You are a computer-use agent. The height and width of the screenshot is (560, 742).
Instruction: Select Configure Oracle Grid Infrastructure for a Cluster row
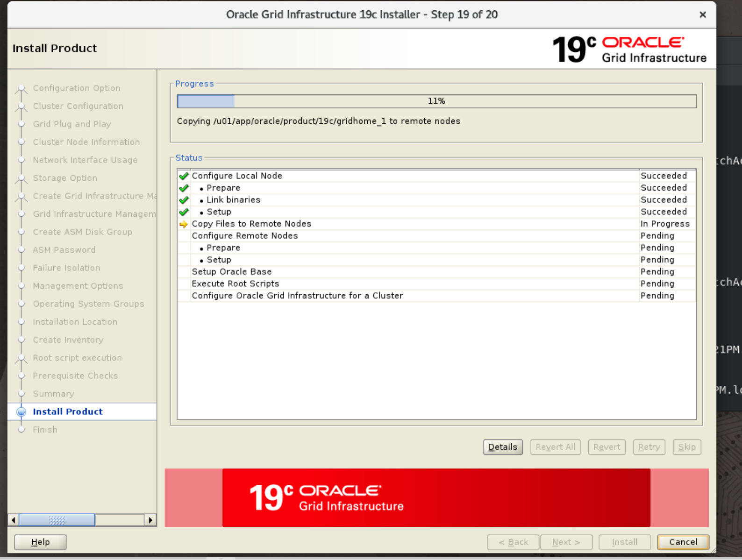pyautogui.click(x=436, y=296)
